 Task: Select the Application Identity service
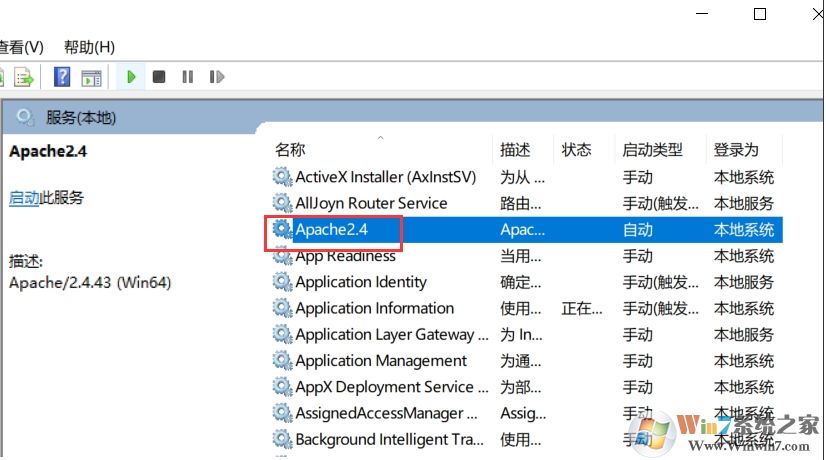(527, 282)
